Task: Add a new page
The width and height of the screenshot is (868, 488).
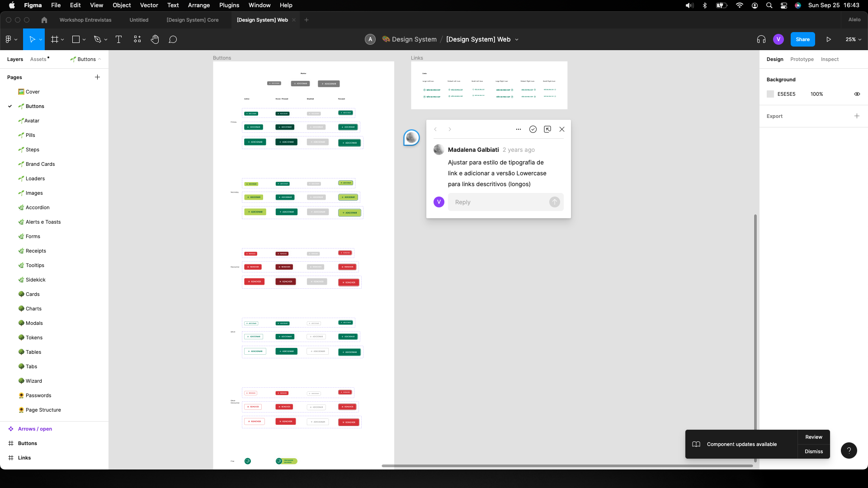Action: (x=97, y=77)
